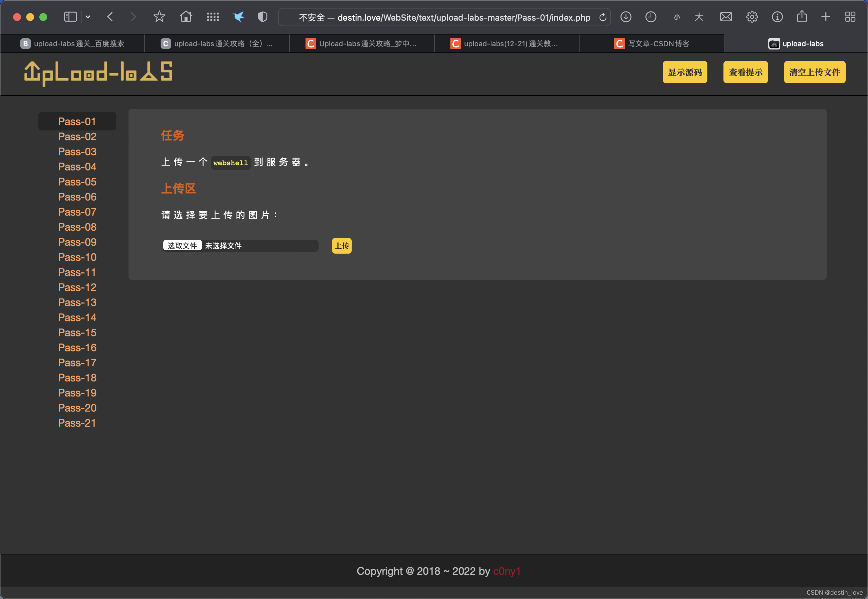Click the c0ny1 author link
The image size is (868, 599).
click(x=506, y=571)
